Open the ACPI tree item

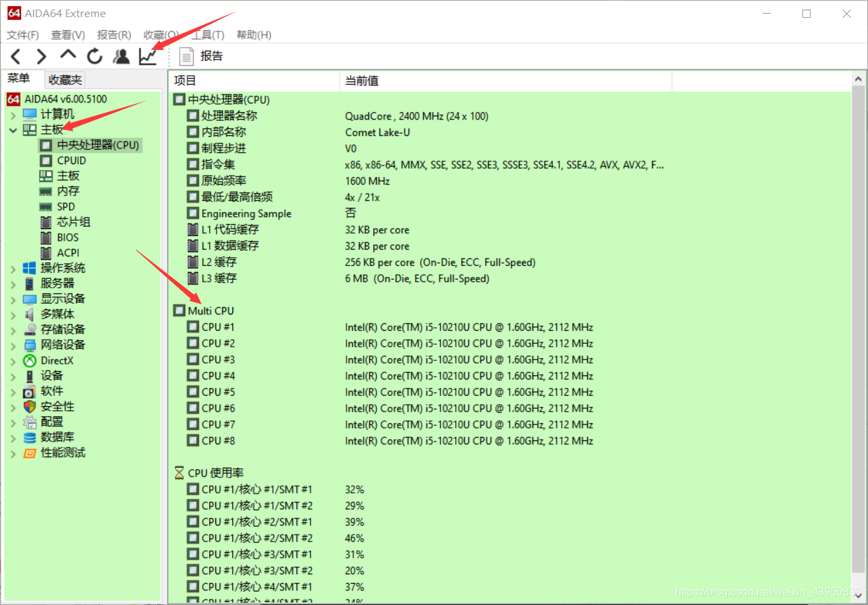point(68,252)
